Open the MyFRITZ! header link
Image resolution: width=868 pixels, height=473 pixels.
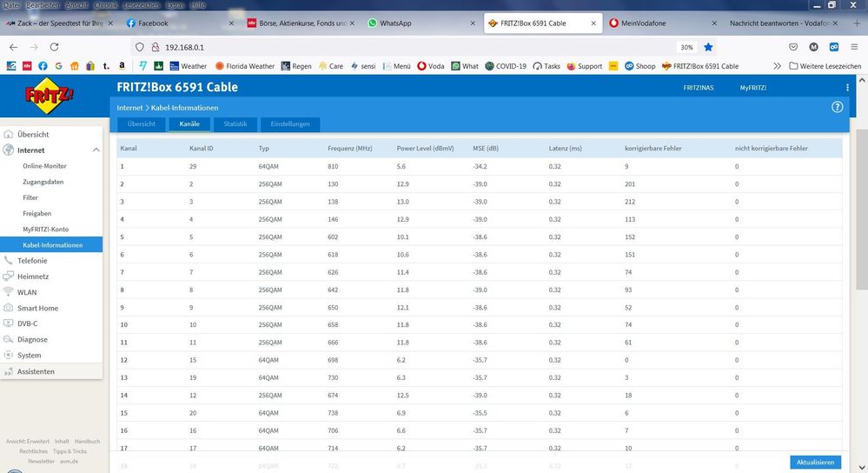click(752, 88)
